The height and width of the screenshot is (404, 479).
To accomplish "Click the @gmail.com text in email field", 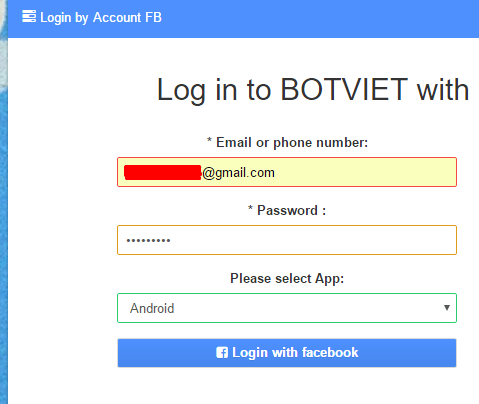I will (238, 173).
